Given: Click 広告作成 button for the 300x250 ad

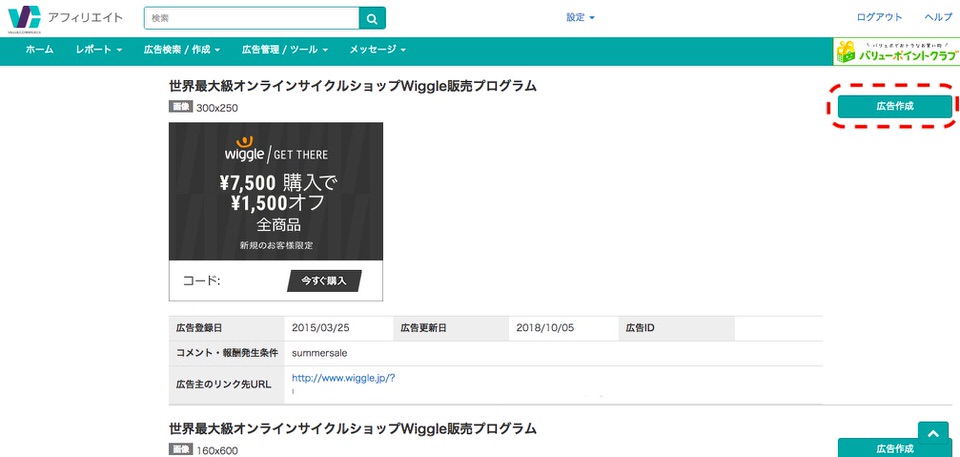Looking at the screenshot, I should (x=894, y=106).
